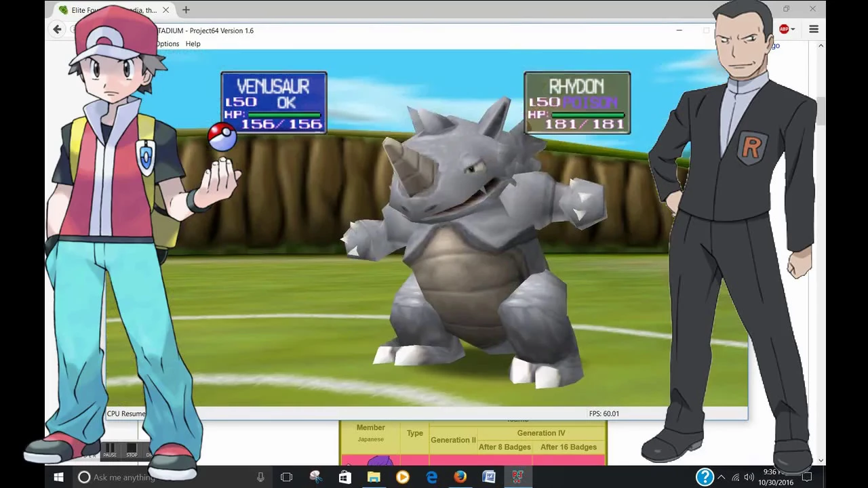Click the browser page scrollbar down arrow
868x488 pixels.
[x=821, y=460]
